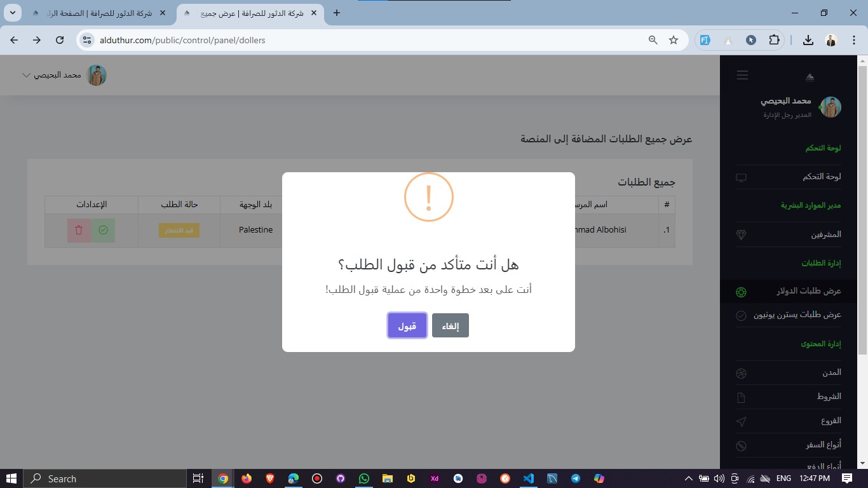This screenshot has width=868, height=488.
Task: Click the document icon beside الشروط
Action: point(741,397)
